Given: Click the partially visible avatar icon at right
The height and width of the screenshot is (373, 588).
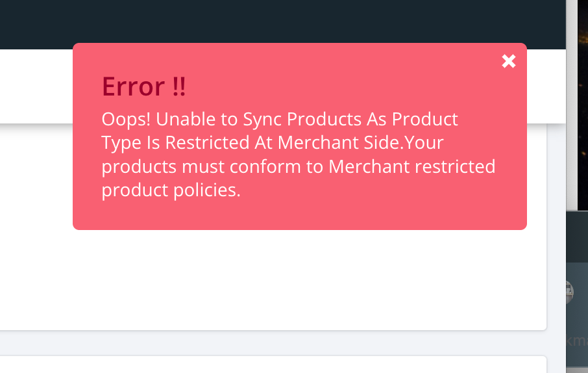Looking at the screenshot, I should (x=570, y=292).
